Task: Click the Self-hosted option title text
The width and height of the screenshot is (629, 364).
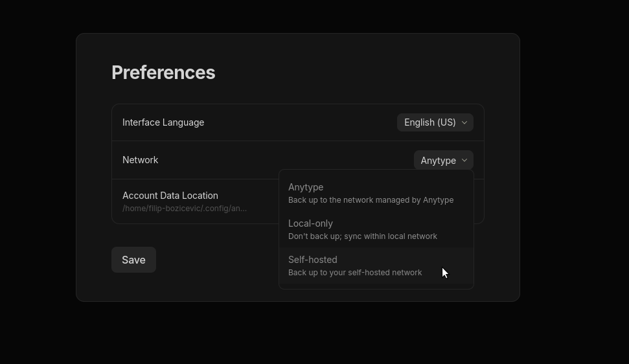Action: [312, 260]
